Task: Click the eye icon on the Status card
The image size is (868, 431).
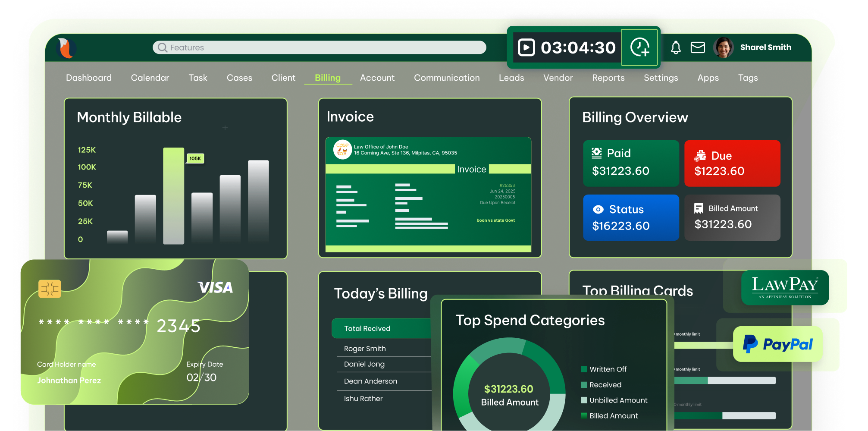Action: 598,209
